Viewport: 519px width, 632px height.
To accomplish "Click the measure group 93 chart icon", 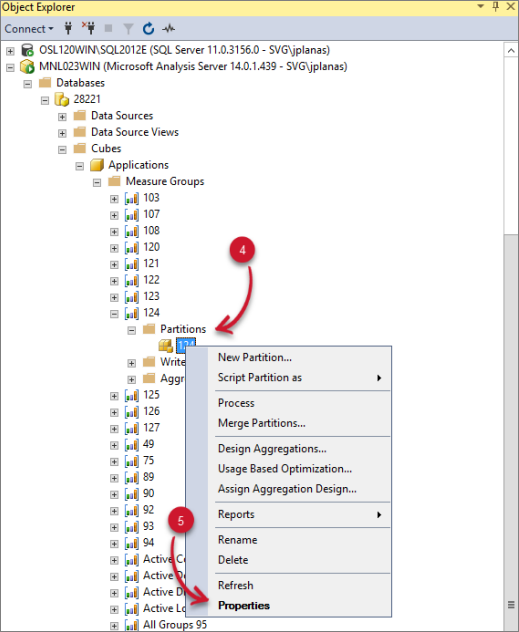I will click(132, 526).
